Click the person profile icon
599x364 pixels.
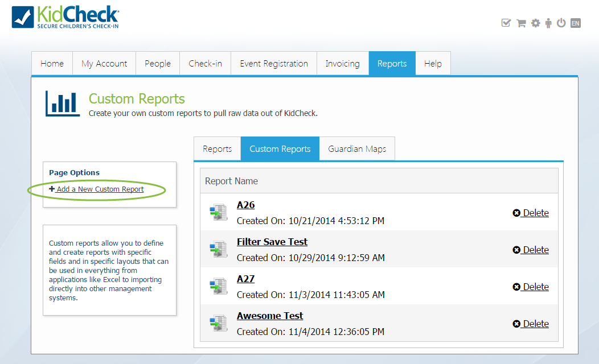tap(548, 23)
